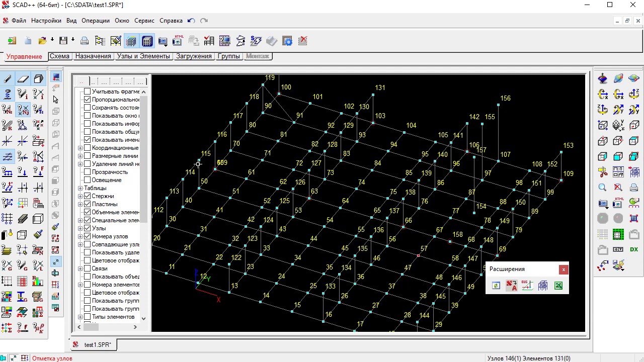Image resolution: width=644 pixels, height=362 pixels.
Task: Click the undo arrow in the menu bar
Action: (191, 21)
